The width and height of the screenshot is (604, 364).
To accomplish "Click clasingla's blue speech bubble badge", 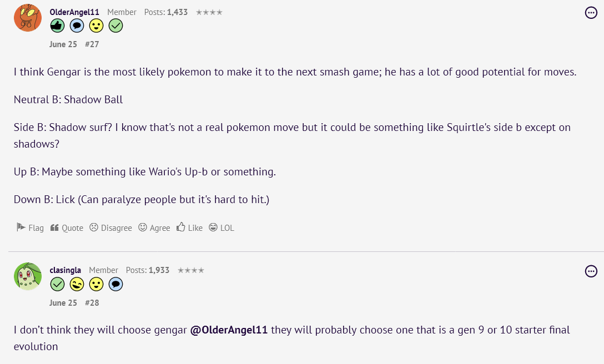I will click(x=115, y=284).
